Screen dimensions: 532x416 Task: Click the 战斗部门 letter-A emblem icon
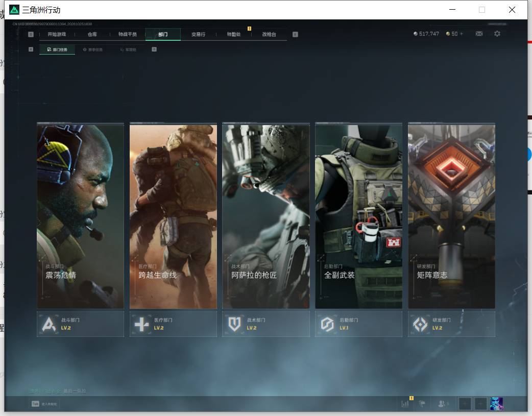click(x=49, y=324)
